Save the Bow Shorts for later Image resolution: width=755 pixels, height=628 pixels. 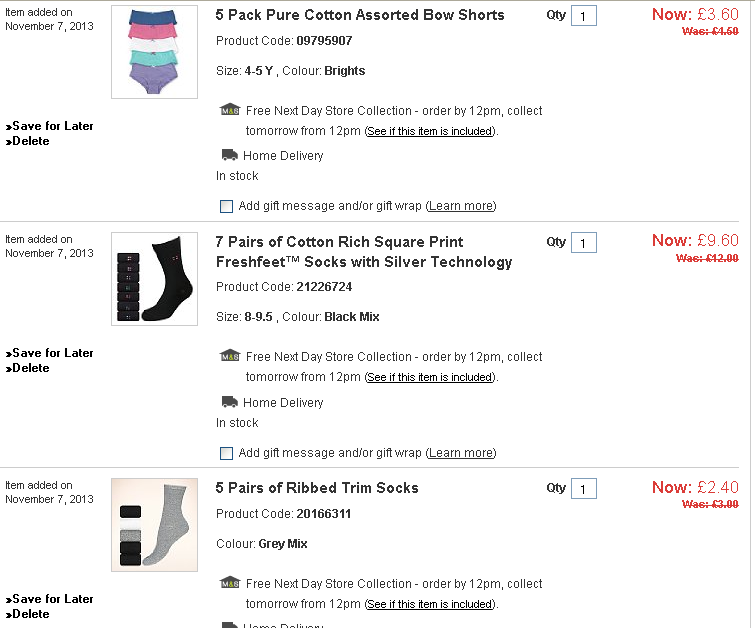point(52,126)
